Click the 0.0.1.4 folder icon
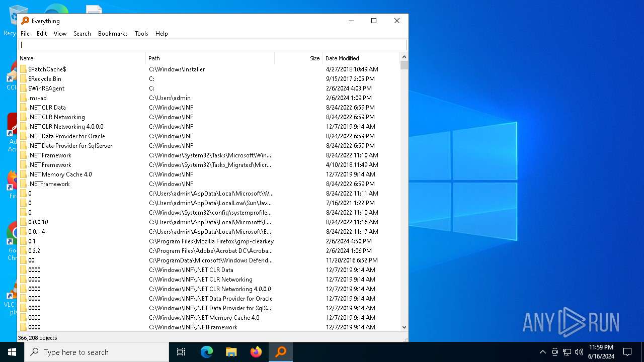This screenshot has height=362, width=644. [x=23, y=231]
